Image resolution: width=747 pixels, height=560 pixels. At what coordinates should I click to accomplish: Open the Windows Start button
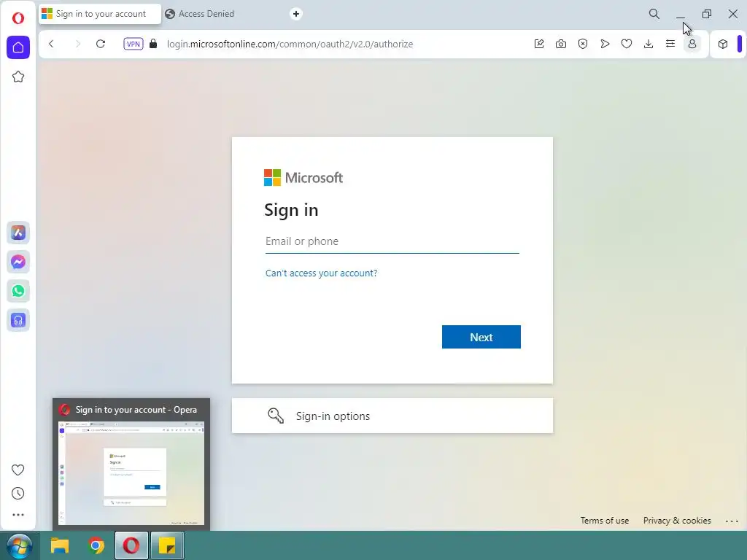(19, 545)
